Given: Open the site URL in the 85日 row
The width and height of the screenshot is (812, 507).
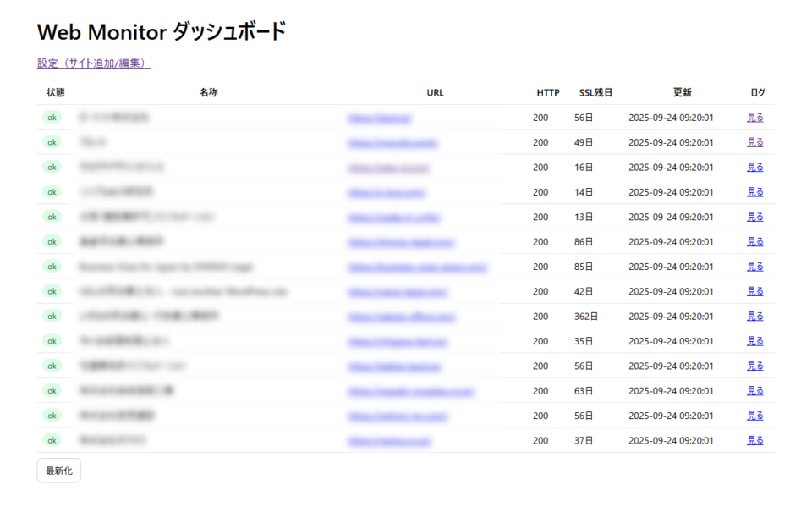Looking at the screenshot, I should pyautogui.click(x=417, y=267).
